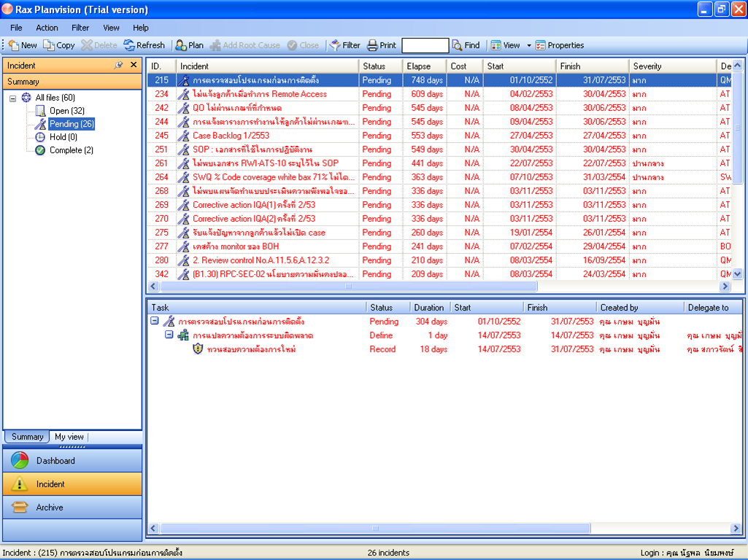Viewport: 748px width, 560px height.
Task: Switch to the Summary tab at bottom
Action: pos(27,437)
